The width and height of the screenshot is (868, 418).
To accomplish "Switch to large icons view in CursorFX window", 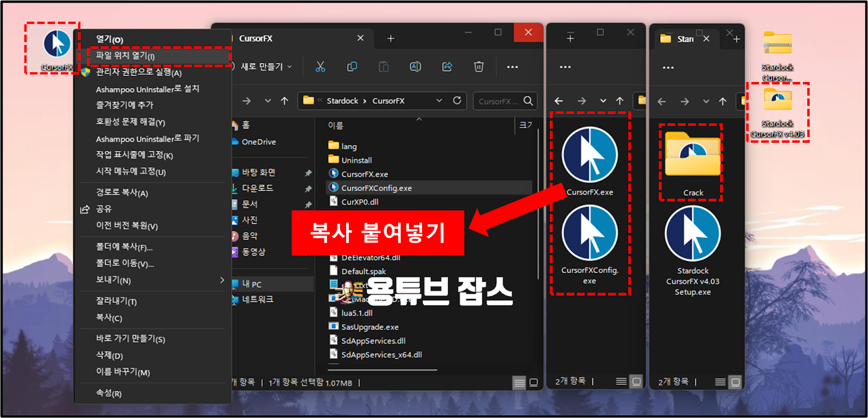I will click(x=534, y=383).
